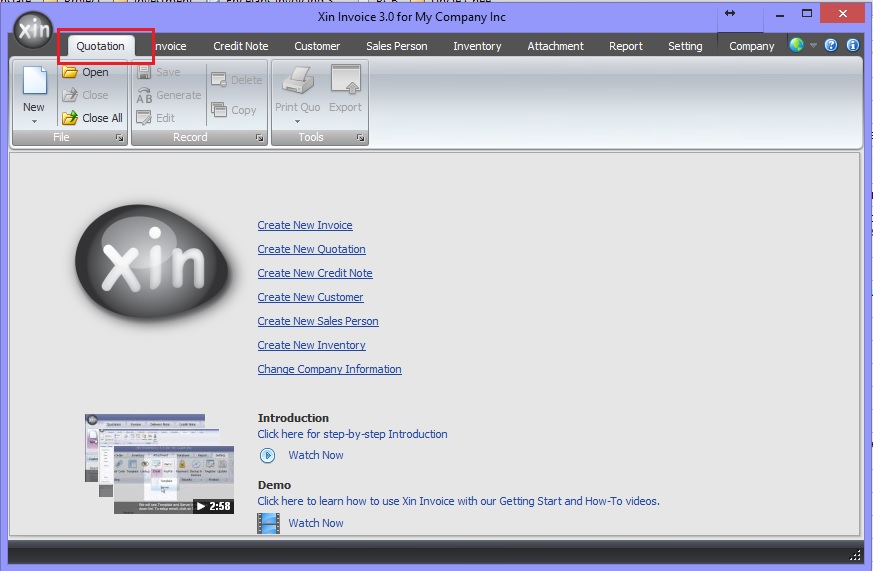Click the blue question mark help icon

coord(831,45)
